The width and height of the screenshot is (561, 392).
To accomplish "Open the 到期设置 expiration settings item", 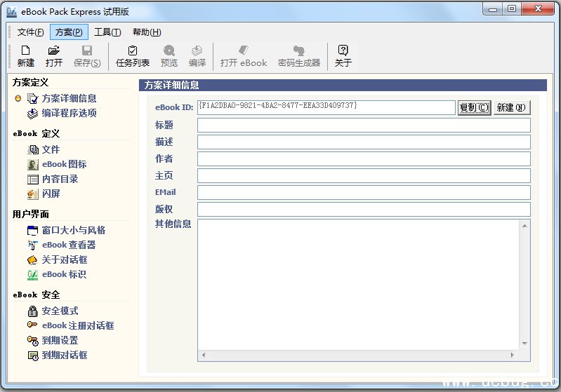I will [x=60, y=340].
